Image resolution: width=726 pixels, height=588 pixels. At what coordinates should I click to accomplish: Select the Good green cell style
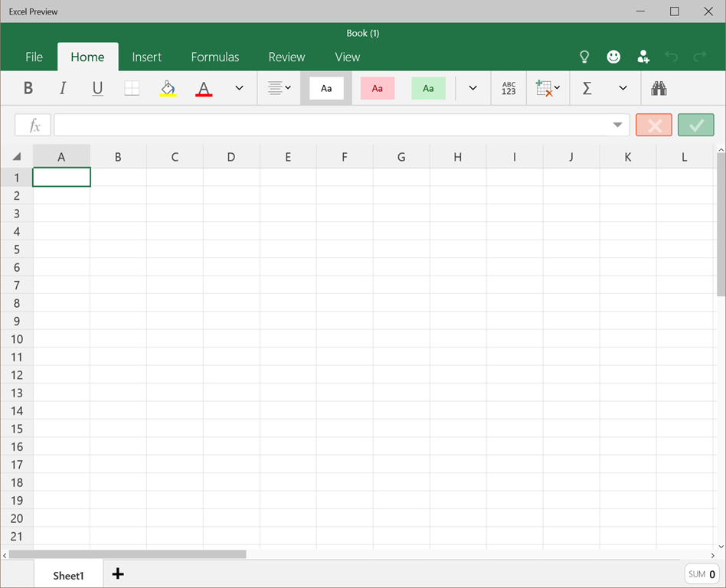click(428, 88)
